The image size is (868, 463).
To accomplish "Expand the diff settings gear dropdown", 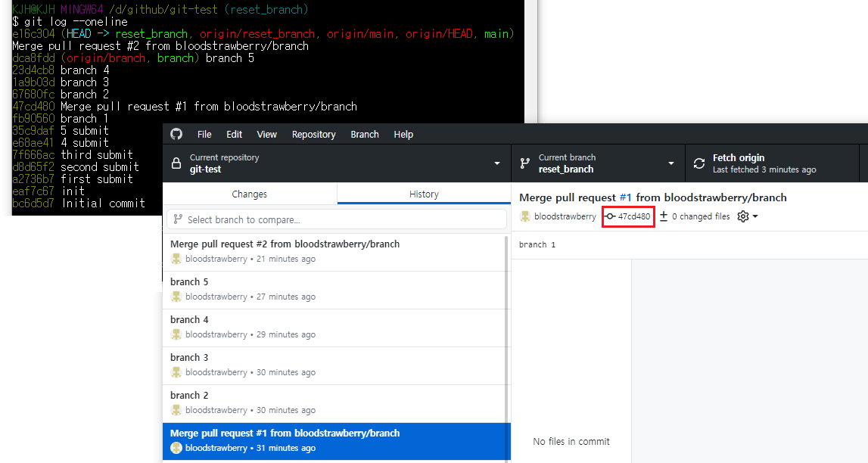I will [747, 216].
